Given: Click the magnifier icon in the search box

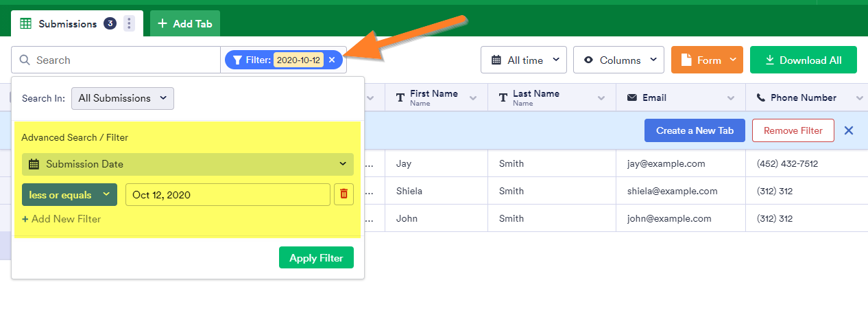Looking at the screenshot, I should pos(25,60).
